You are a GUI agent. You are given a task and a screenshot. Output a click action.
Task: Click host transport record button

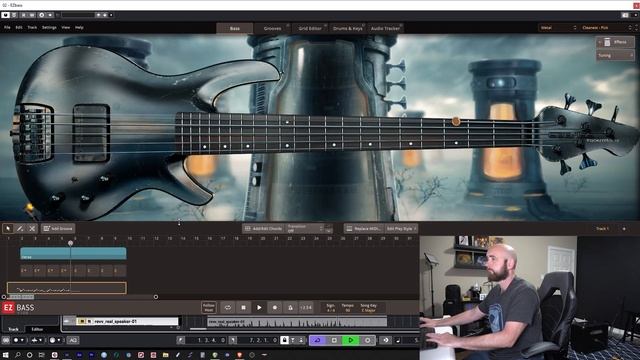pyautogui.click(x=367, y=340)
